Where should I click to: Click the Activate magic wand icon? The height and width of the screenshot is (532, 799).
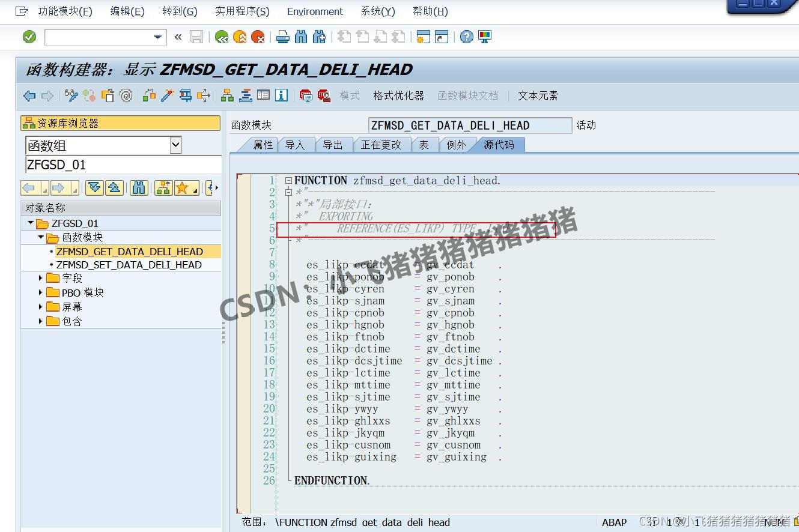[x=168, y=95]
